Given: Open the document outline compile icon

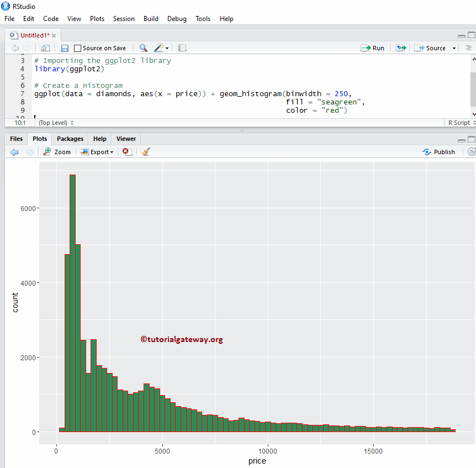Looking at the screenshot, I should (x=182, y=48).
